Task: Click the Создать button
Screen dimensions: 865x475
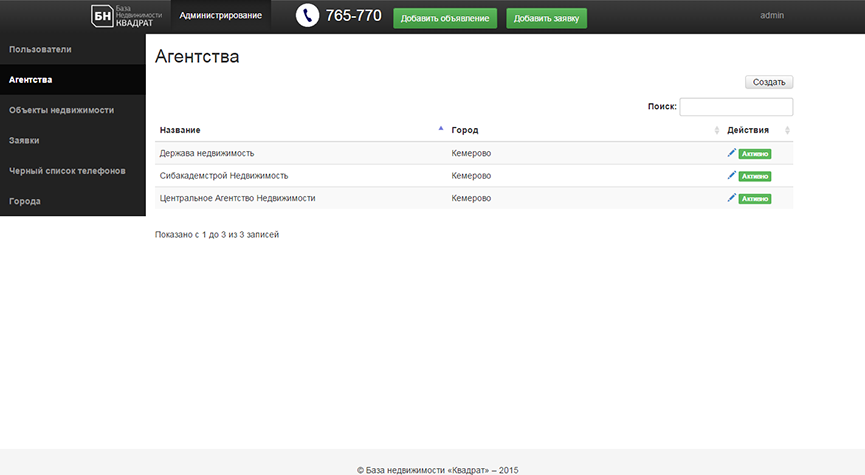Action: pos(769,82)
